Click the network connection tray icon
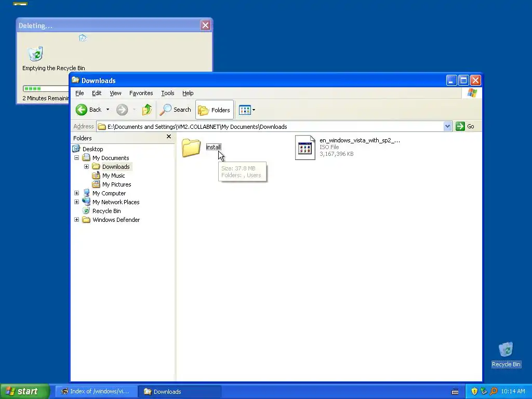532x399 pixels. click(x=484, y=392)
